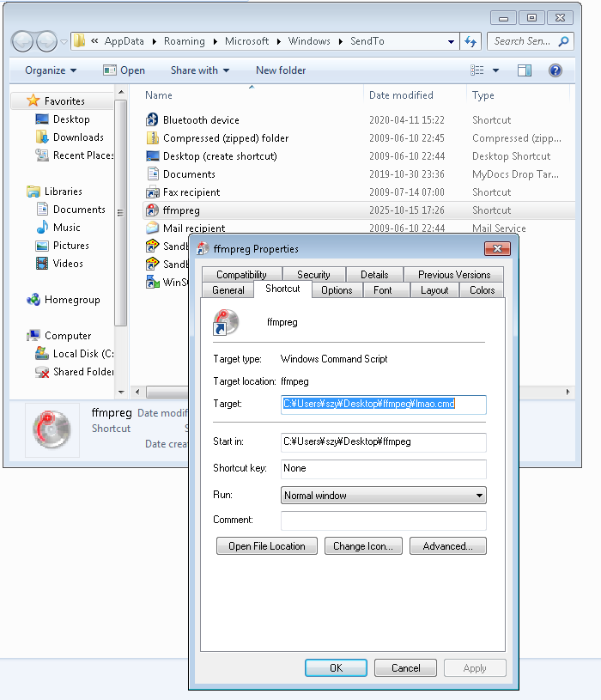Select the Compressed (zipped) folder icon

[152, 138]
